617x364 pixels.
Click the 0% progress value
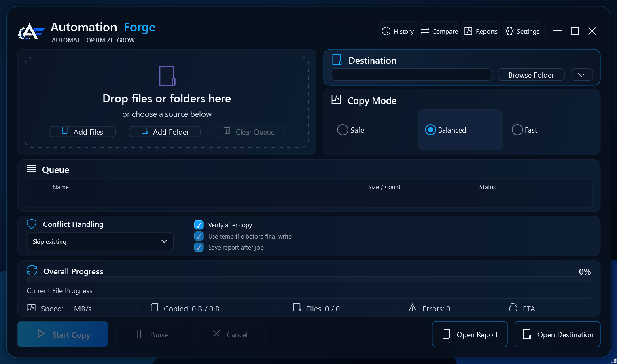(585, 272)
